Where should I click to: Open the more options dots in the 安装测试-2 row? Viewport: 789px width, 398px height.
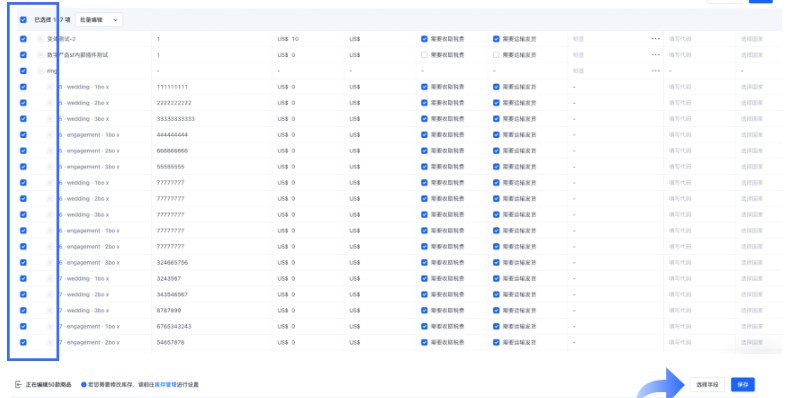coord(655,39)
